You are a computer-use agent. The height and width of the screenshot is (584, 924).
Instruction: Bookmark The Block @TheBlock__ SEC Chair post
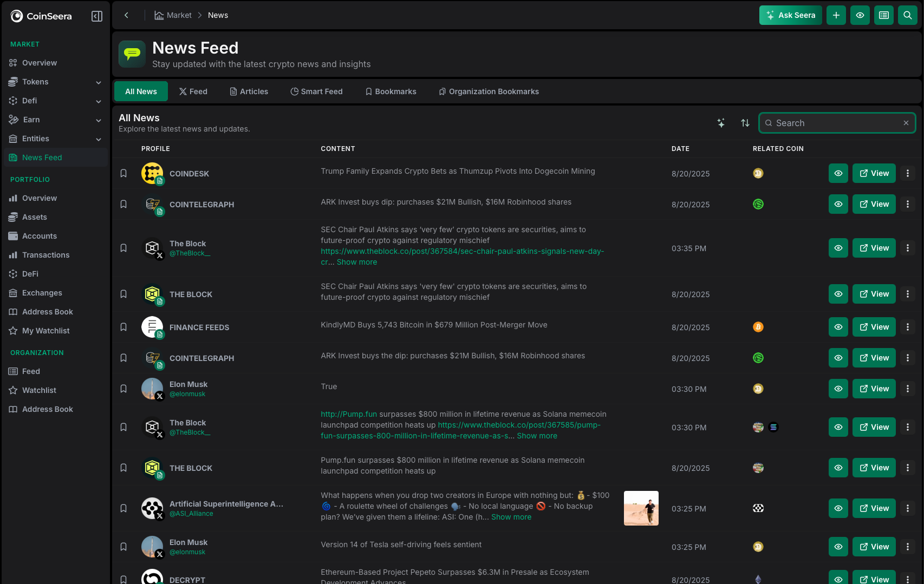coord(123,248)
